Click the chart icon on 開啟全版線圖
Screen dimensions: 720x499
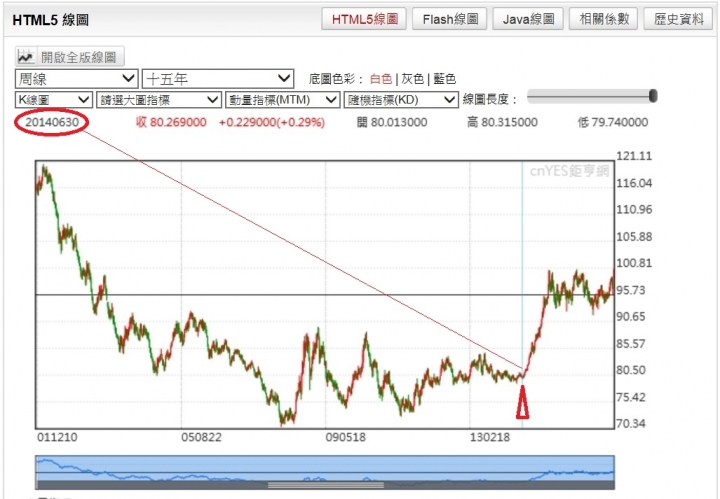(26, 57)
